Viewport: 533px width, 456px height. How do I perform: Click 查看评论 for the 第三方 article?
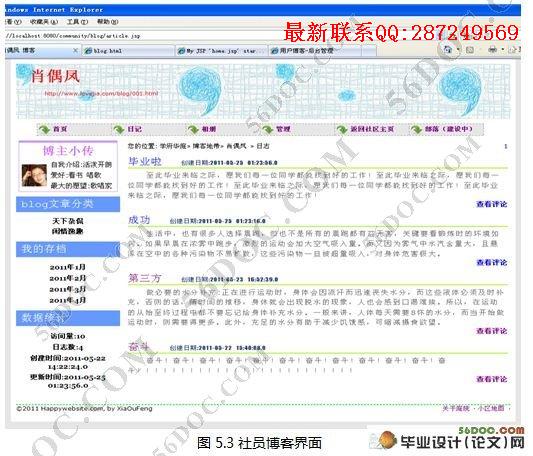[x=492, y=331]
